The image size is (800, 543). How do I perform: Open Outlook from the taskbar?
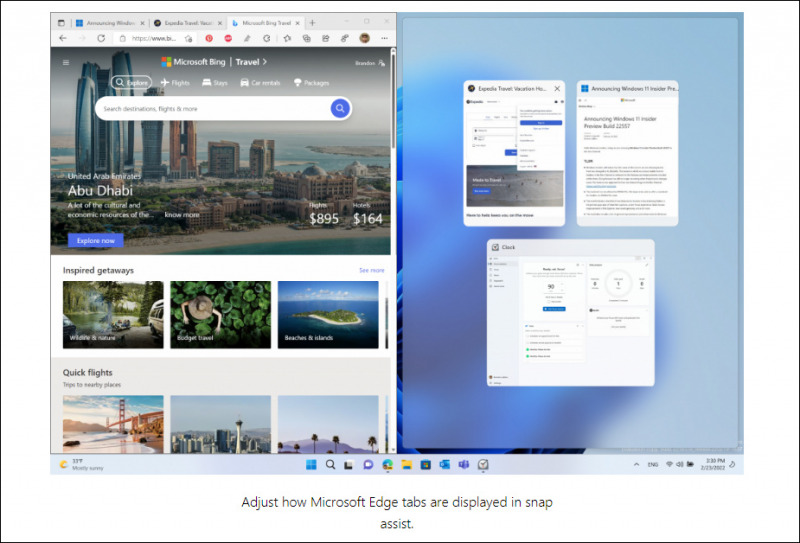[444, 464]
